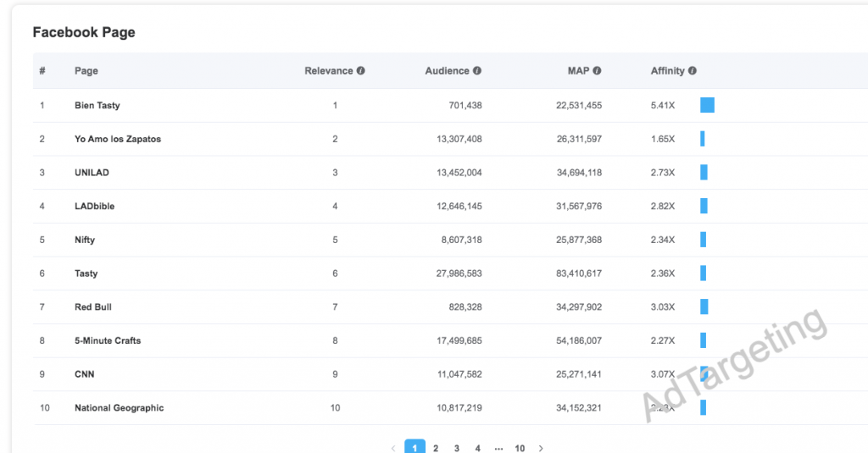Click MAP value 54,186,007

579,340
